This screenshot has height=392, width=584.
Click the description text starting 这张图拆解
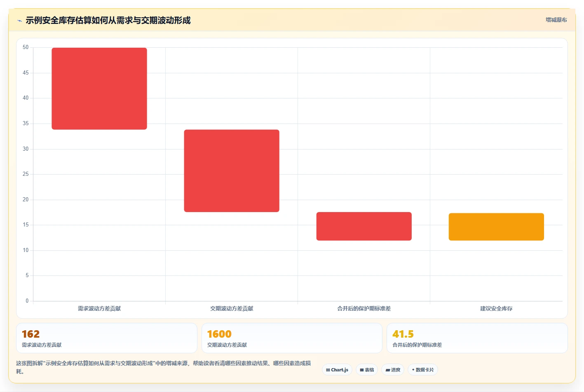[164, 367]
